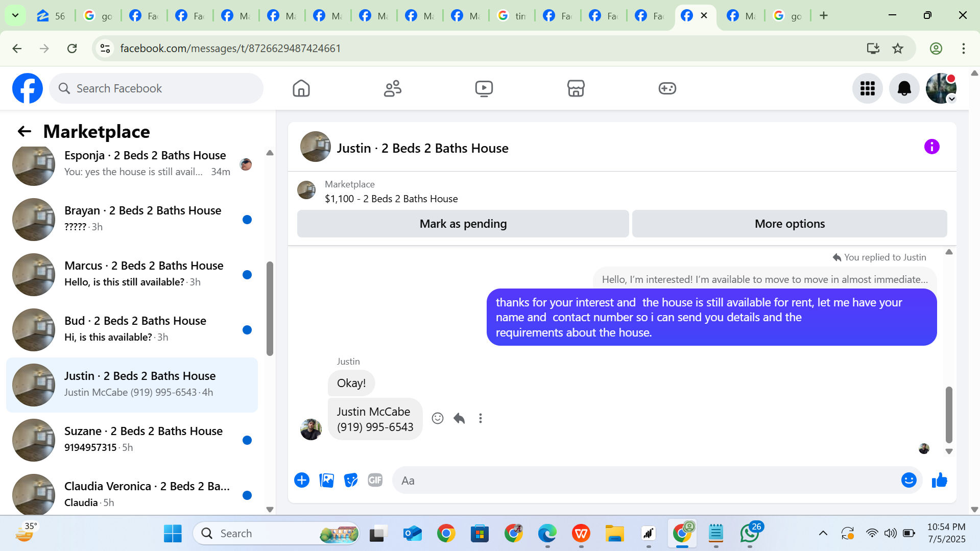Open emoji picker in message box
Screen dimensions: 980x551
point(909,480)
